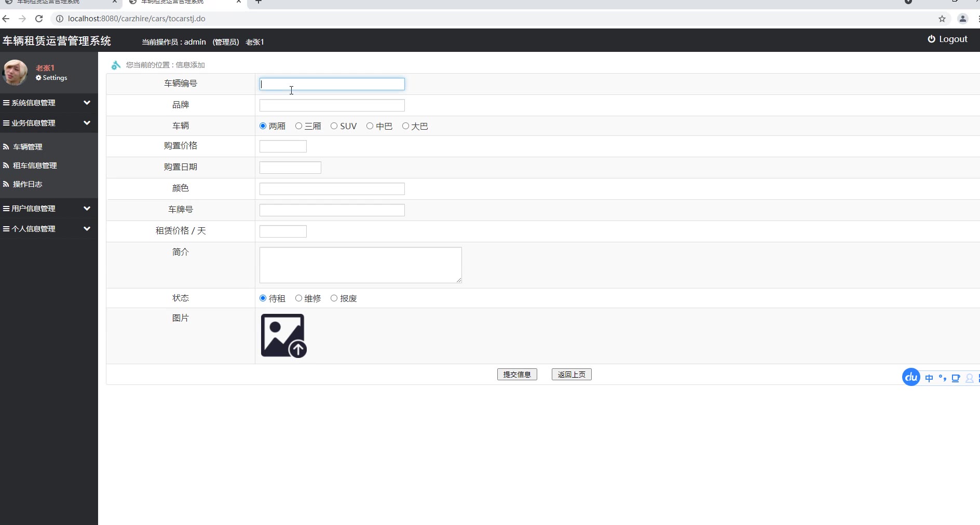Upload picture via image placeholder icon
This screenshot has height=525, width=980.
click(x=283, y=336)
